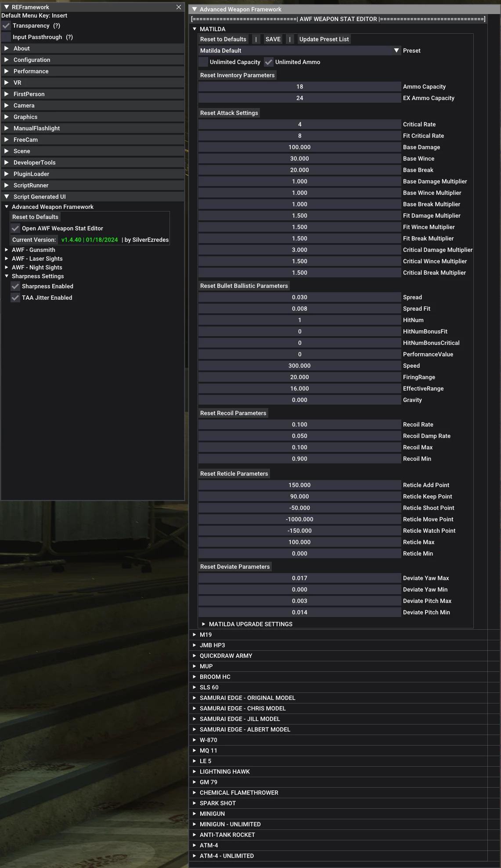Image resolution: width=501 pixels, height=868 pixels.
Task: Toggle Unlimited Ammo checkbox
Action: click(269, 62)
